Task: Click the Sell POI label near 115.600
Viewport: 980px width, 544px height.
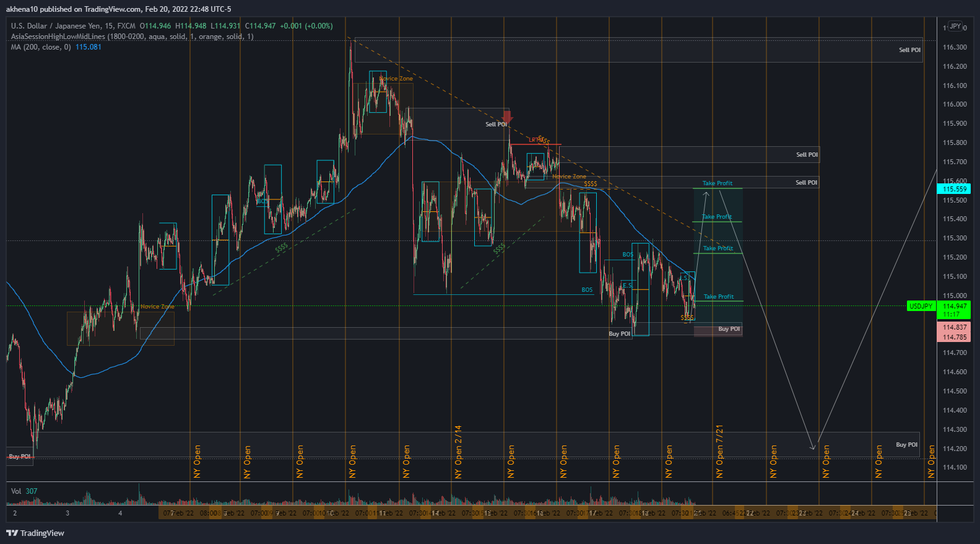Action: 806,183
